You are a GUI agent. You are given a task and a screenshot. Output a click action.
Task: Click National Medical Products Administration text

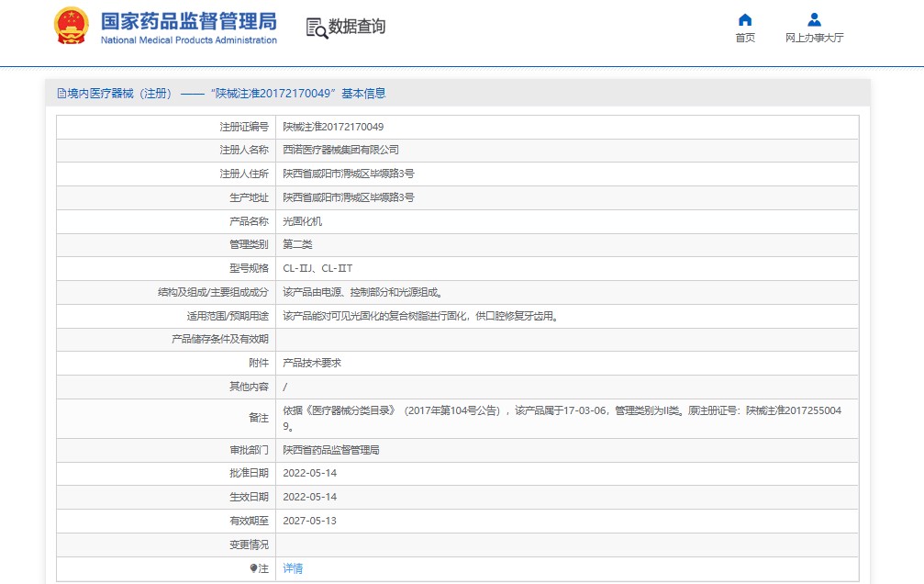coord(189,40)
